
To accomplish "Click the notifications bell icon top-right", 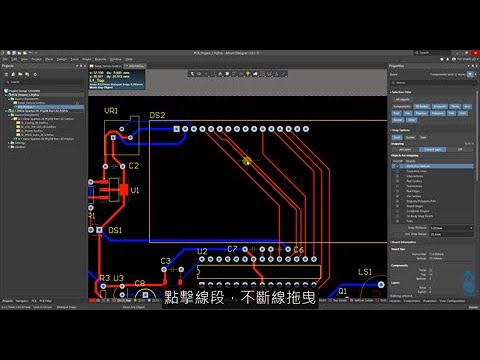I will (448, 59).
